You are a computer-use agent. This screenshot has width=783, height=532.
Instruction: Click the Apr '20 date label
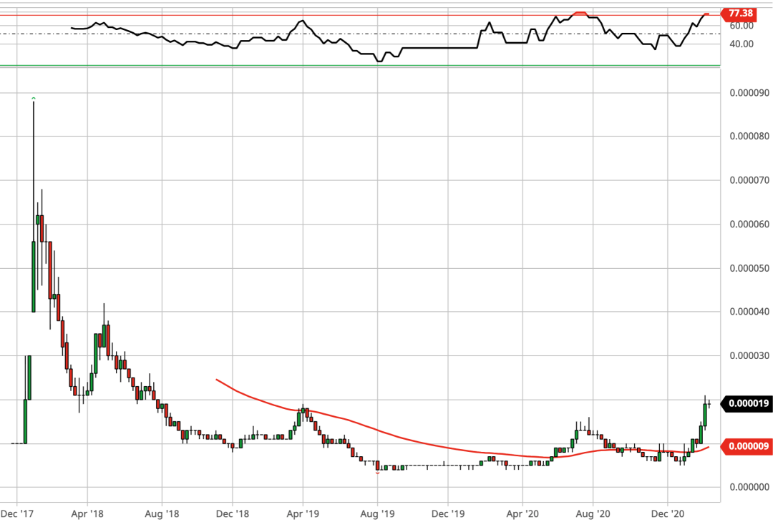point(522,514)
